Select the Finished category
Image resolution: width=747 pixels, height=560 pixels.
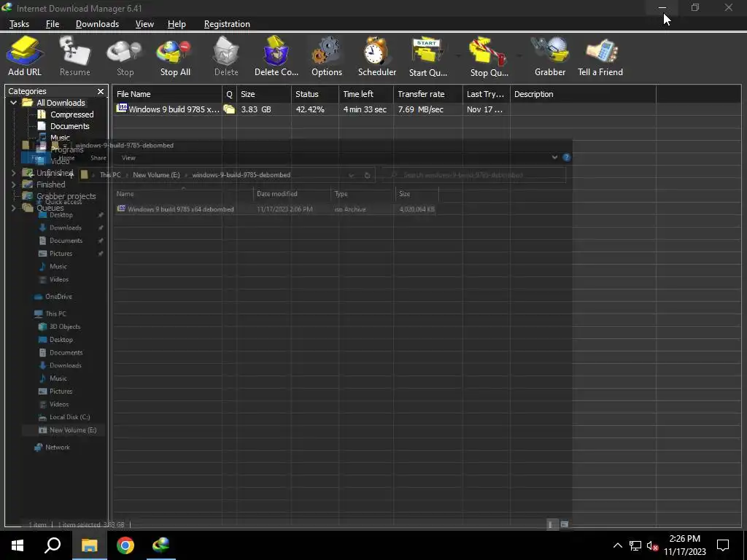point(50,184)
